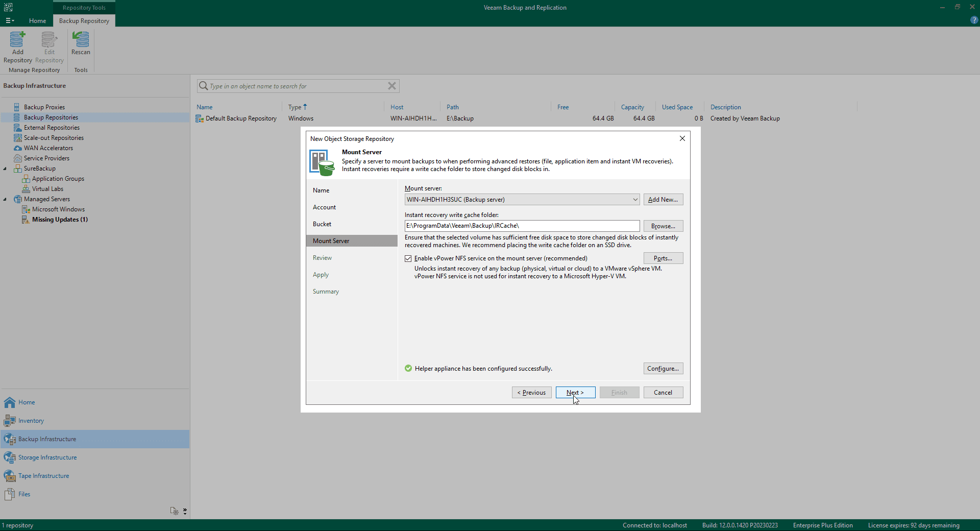Image resolution: width=980 pixels, height=531 pixels.
Task: Select WAN Accelerators in tree
Action: 48,148
